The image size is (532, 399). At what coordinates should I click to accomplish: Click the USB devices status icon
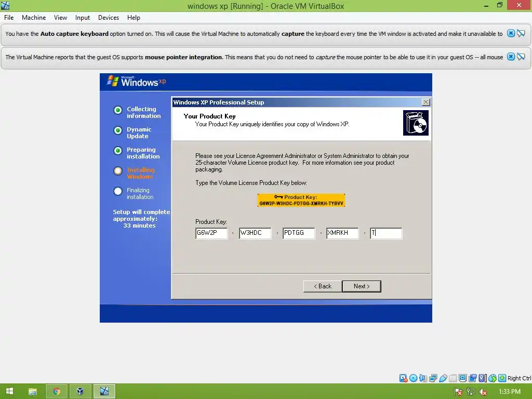point(443,378)
